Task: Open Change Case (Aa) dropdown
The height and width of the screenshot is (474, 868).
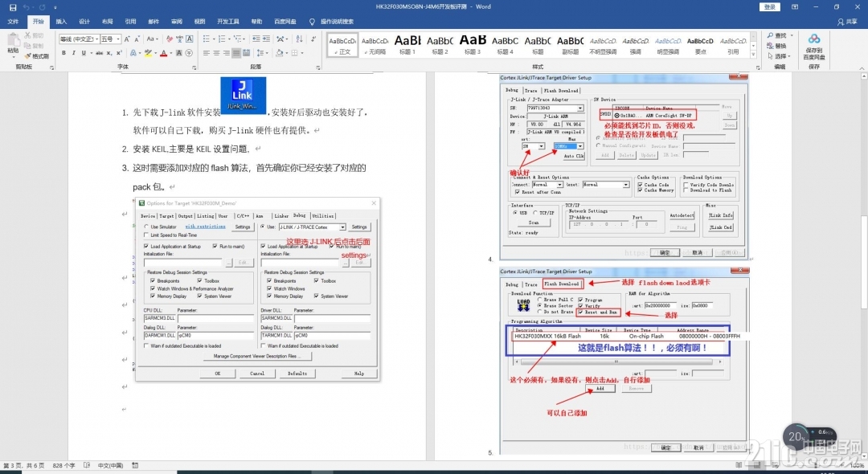Action: coord(152,39)
